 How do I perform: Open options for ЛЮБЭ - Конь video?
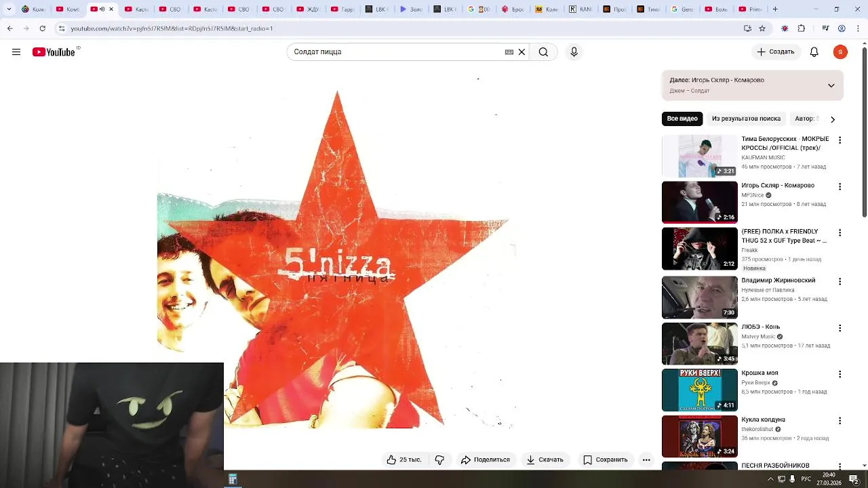coord(840,327)
